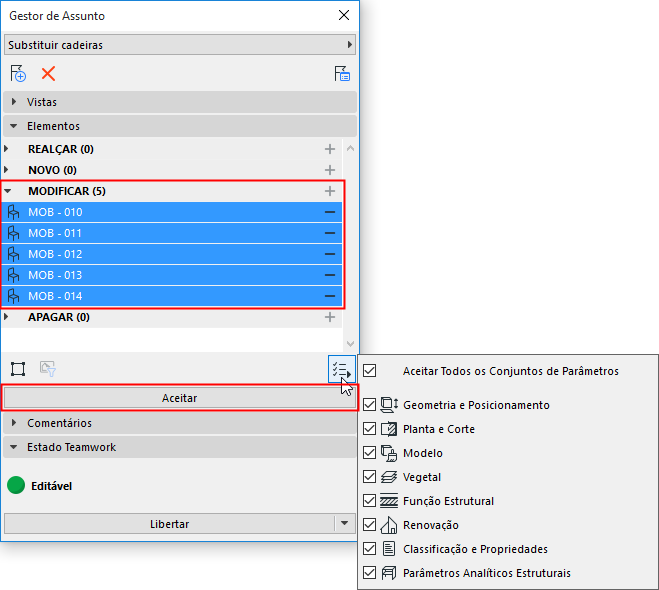This screenshot has height=590, width=659.
Task: Select Classificação e Propriedades menu entry
Action: [475, 549]
